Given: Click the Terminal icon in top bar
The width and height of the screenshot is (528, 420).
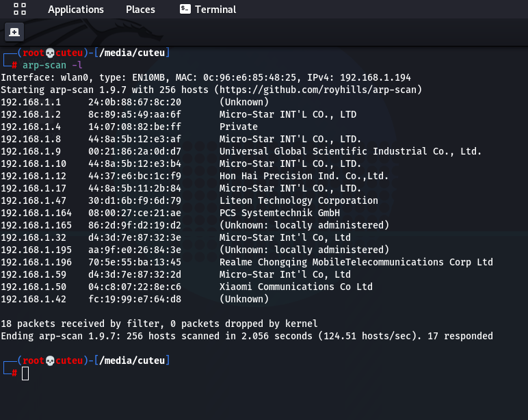Looking at the screenshot, I should click(x=185, y=10).
